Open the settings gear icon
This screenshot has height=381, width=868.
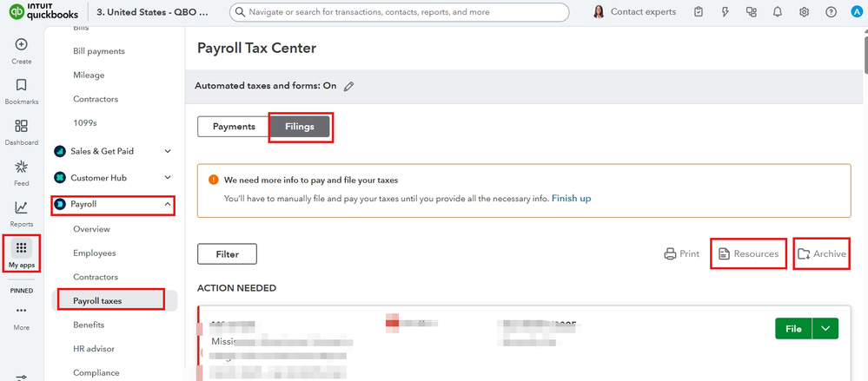point(805,11)
